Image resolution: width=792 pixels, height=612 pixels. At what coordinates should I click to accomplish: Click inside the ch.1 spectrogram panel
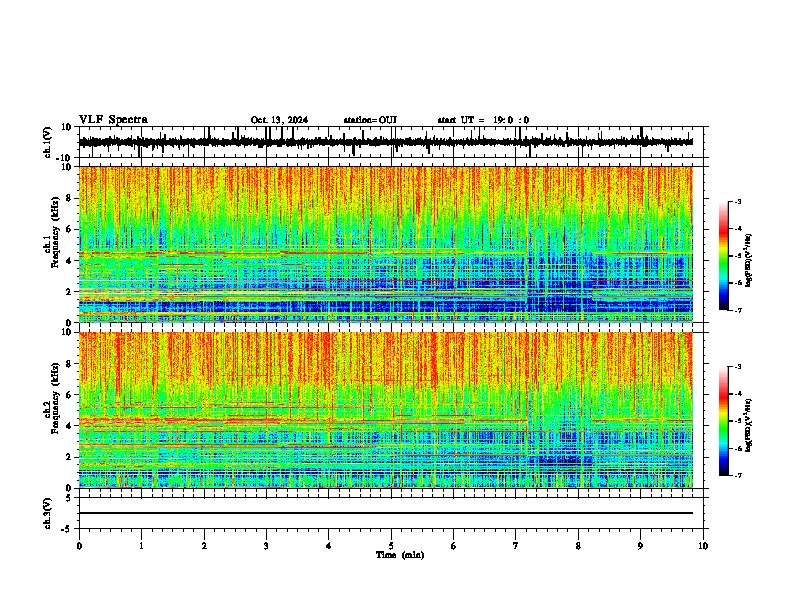(385, 244)
